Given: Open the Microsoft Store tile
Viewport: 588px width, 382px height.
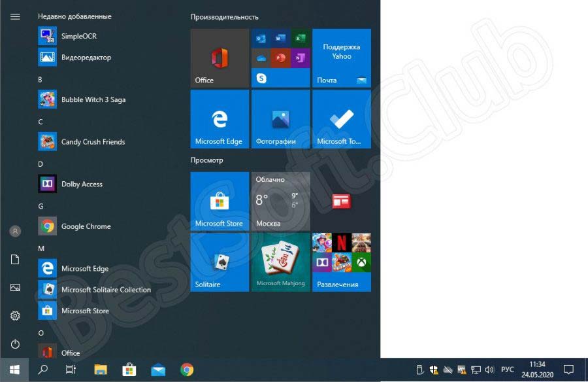Looking at the screenshot, I should (220, 201).
